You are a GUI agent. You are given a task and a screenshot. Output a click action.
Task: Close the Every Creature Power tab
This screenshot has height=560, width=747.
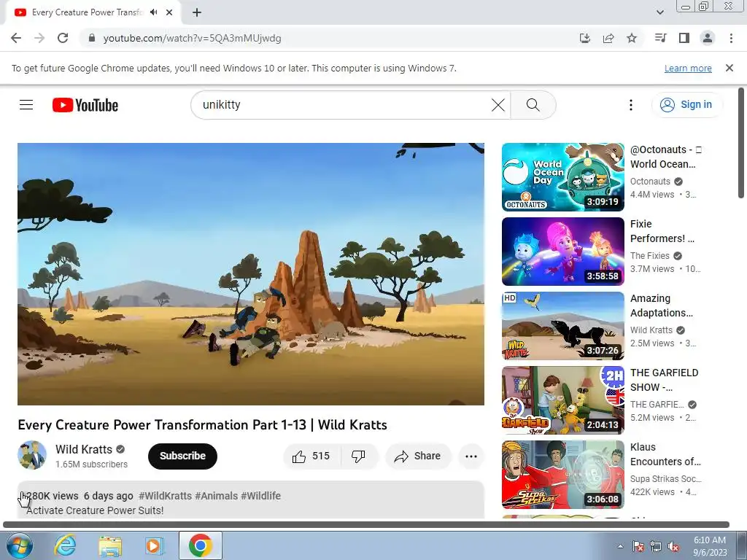pos(169,12)
